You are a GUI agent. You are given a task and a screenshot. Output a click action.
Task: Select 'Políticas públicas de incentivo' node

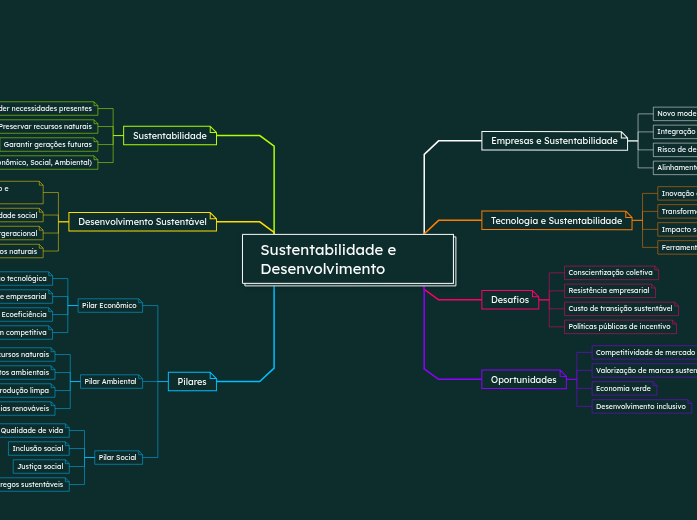(620, 327)
